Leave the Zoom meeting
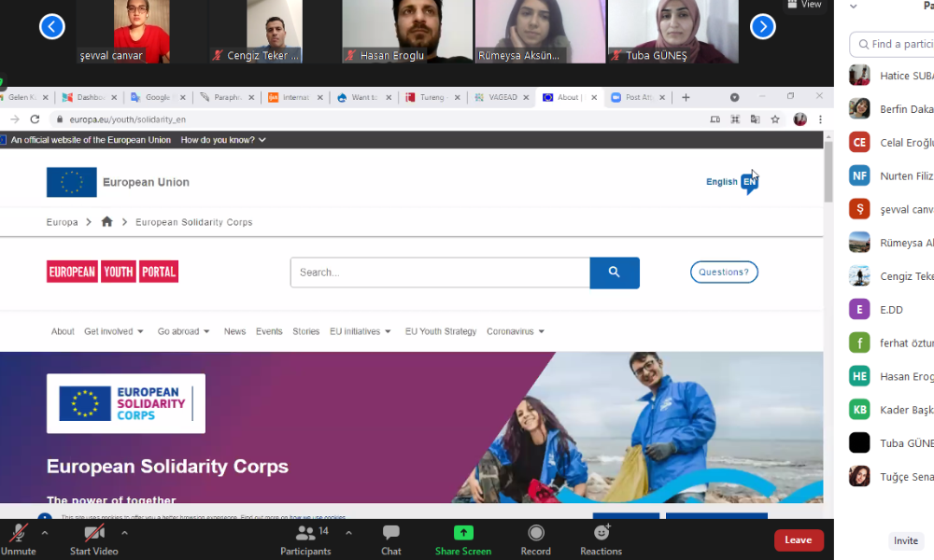The width and height of the screenshot is (934, 560). pos(799,540)
